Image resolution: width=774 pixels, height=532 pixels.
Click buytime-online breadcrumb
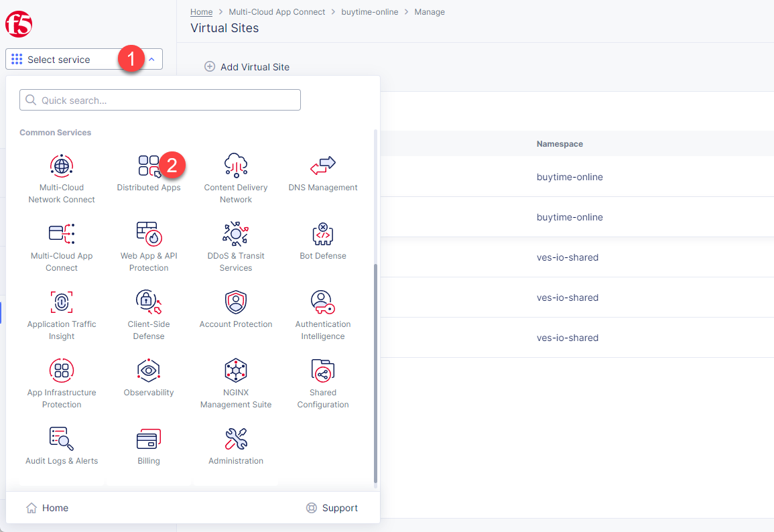pyautogui.click(x=370, y=12)
